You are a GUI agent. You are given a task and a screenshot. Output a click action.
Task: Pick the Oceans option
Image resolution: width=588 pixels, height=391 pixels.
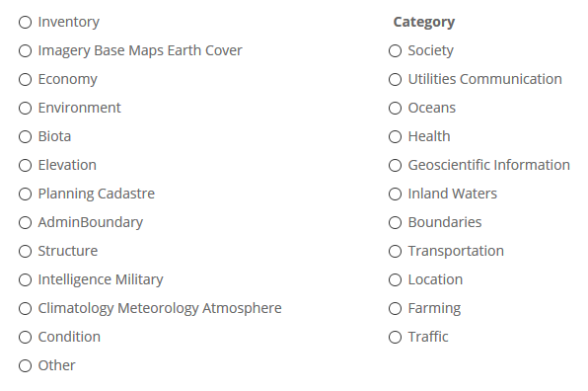click(x=395, y=108)
